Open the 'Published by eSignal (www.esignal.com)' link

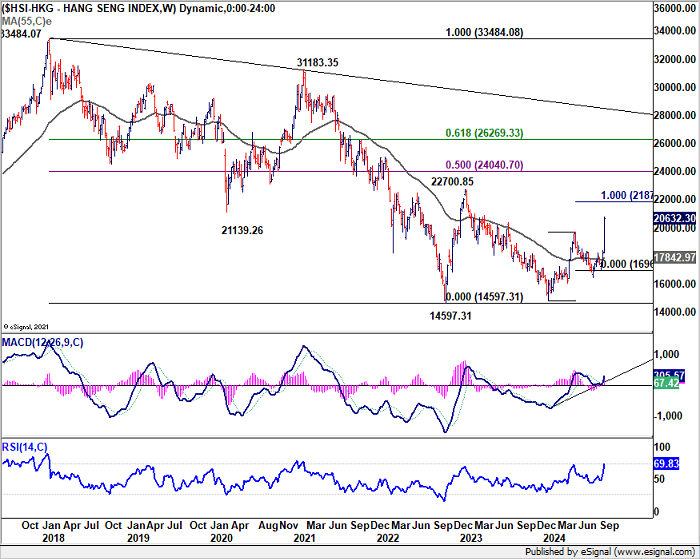[610, 552]
